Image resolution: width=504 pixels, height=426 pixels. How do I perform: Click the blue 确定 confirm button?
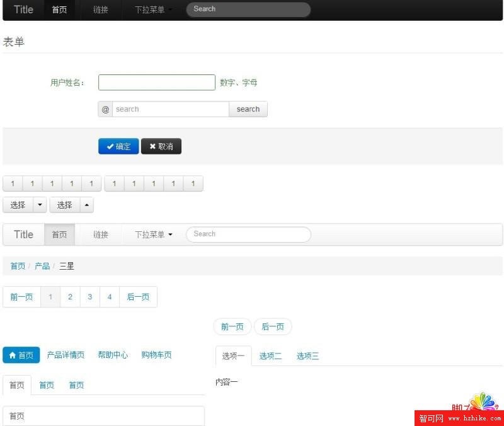(118, 146)
